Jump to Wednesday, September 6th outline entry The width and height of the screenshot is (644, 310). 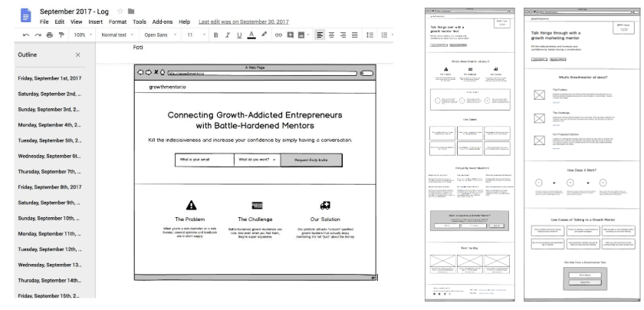50,157
